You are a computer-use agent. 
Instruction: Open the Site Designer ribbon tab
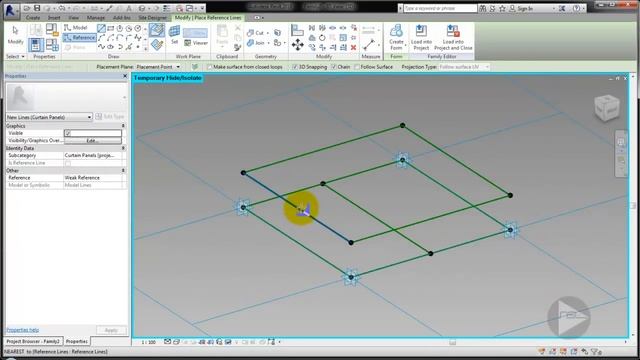[x=152, y=18]
